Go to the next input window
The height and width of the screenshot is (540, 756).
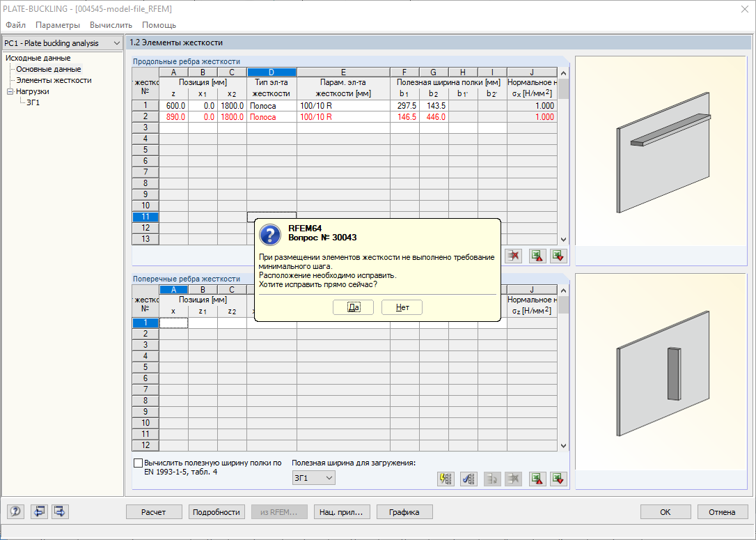click(61, 511)
